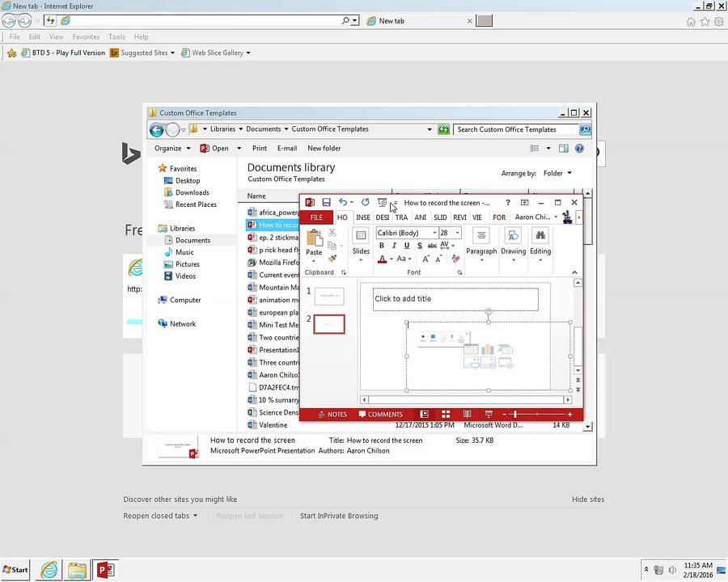
Task: Toggle the COMMENTS pane
Action: coord(381,415)
